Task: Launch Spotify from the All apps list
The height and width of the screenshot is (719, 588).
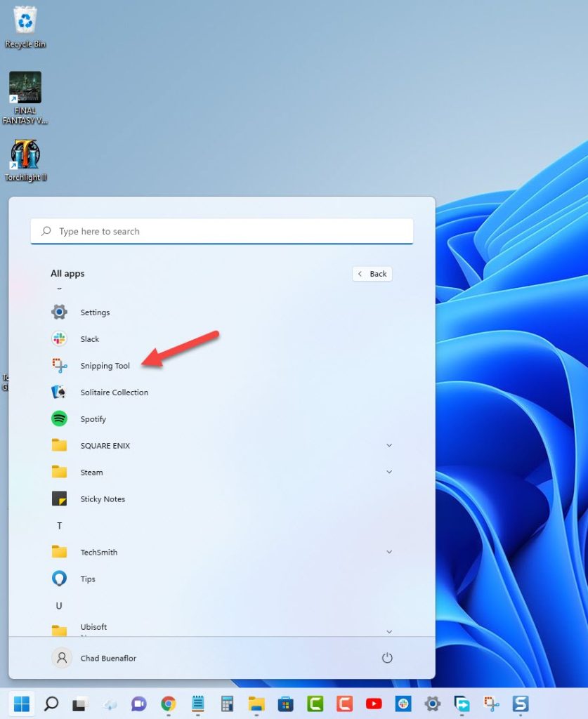Action: (93, 419)
